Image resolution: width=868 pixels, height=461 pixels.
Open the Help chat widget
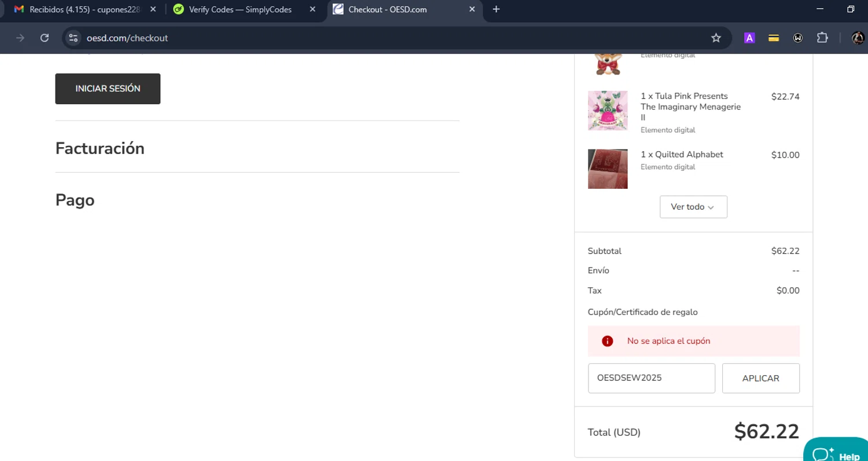pyautogui.click(x=837, y=451)
